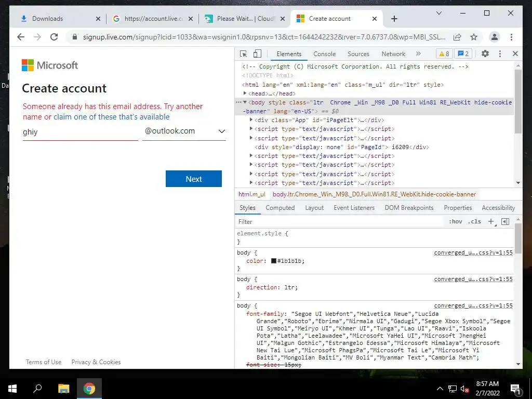Viewport: 532px width, 399px height.
Task: Click the share page icon
Action: click(457, 37)
